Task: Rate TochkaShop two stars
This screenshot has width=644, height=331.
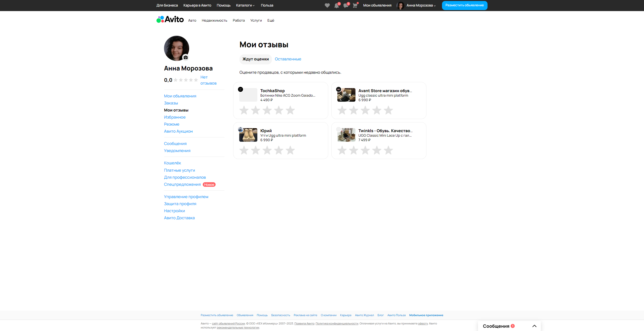Action: (256, 110)
